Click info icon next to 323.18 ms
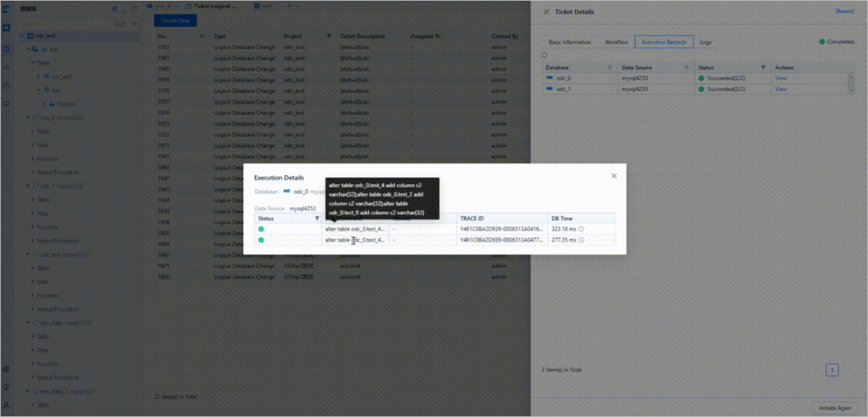This screenshot has width=868, height=417. tap(582, 230)
